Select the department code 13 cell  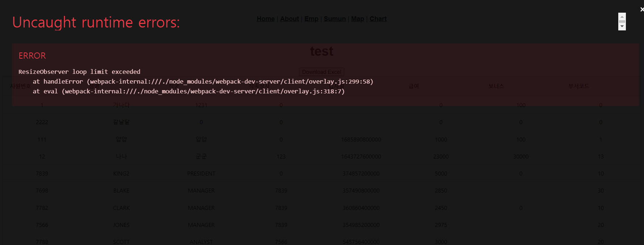click(601, 156)
